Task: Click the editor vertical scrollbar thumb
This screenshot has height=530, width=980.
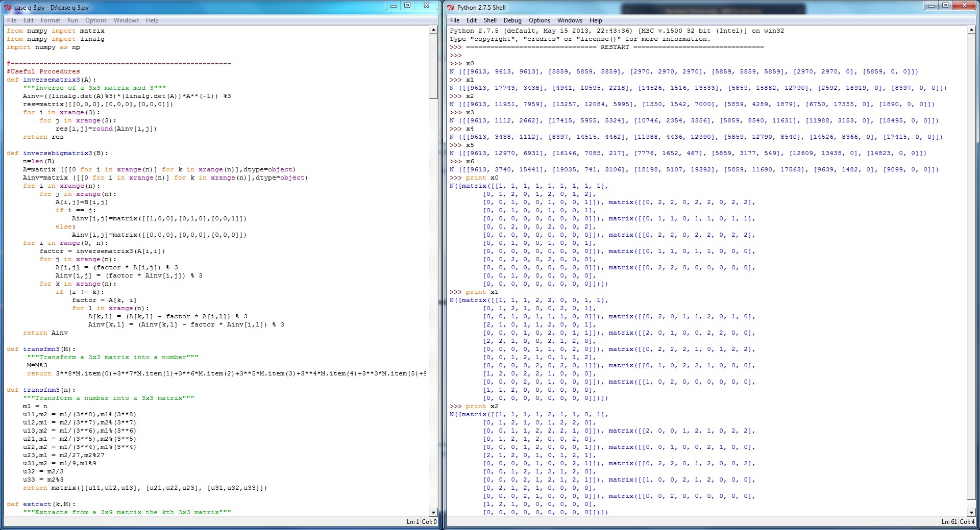Action: click(x=433, y=66)
